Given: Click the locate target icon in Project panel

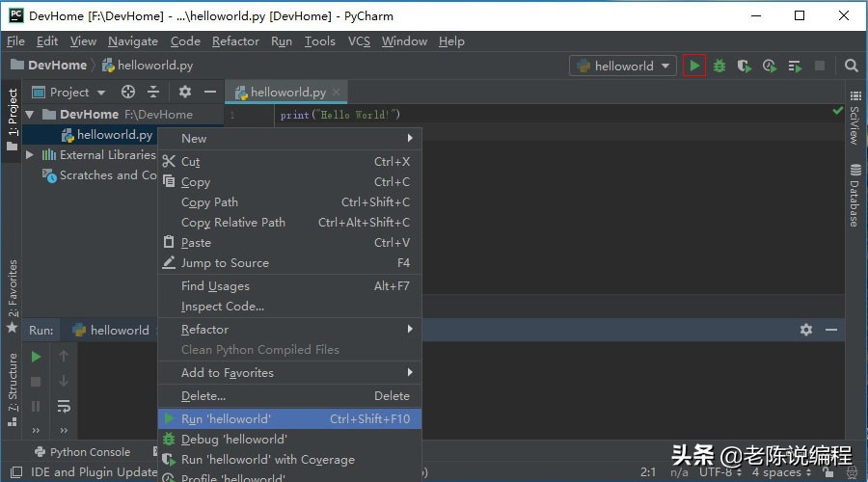Looking at the screenshot, I should pos(128,92).
